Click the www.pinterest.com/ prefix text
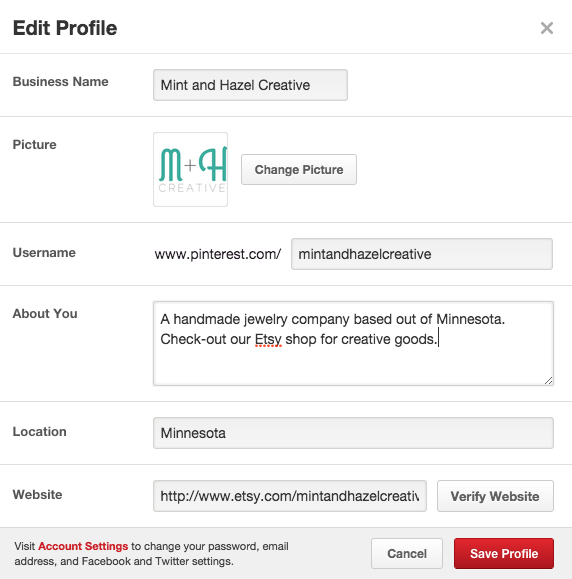 (218, 254)
